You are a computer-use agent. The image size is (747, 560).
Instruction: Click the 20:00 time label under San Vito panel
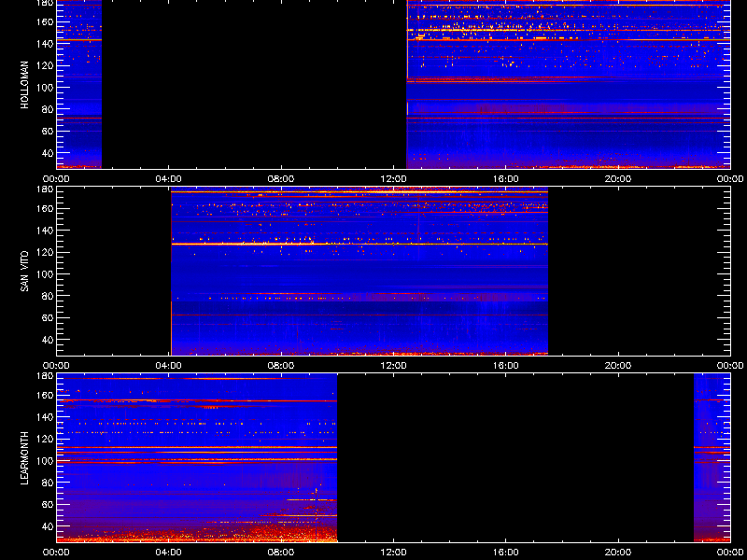tap(618, 366)
